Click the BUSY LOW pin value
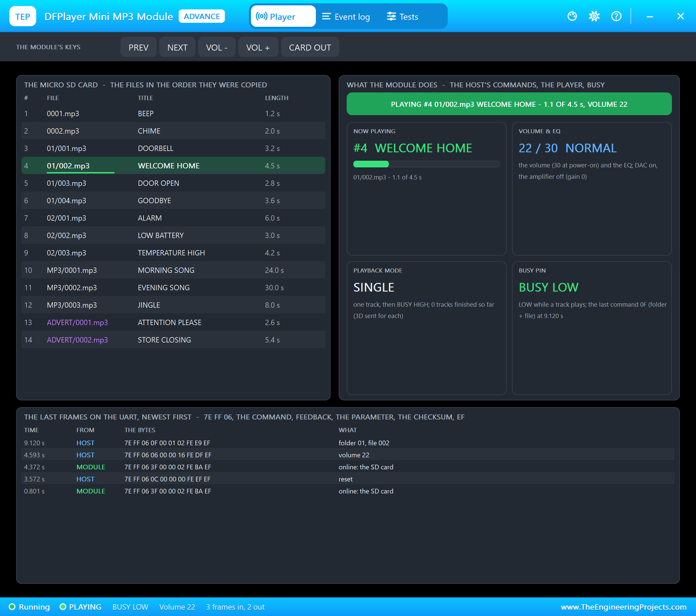 tap(548, 287)
